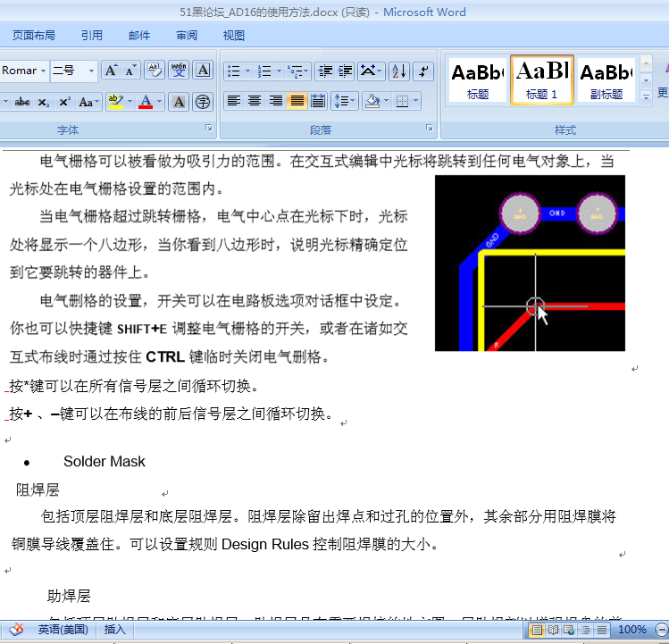Click Decrease Indent icon

click(x=325, y=71)
